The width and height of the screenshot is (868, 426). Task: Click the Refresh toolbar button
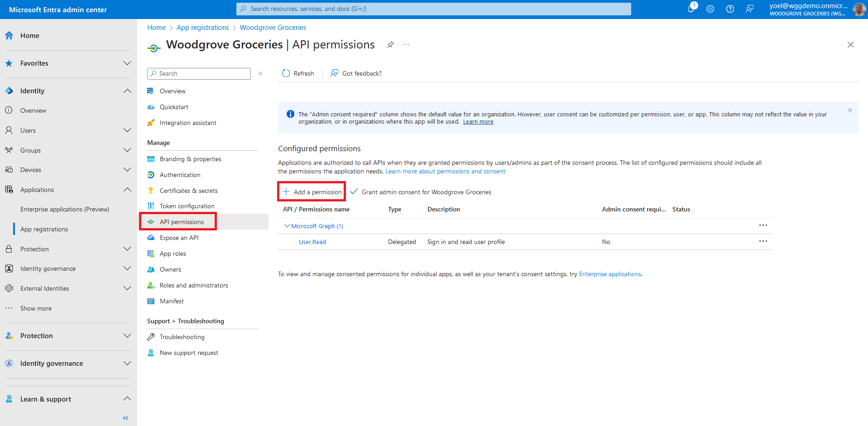[298, 73]
